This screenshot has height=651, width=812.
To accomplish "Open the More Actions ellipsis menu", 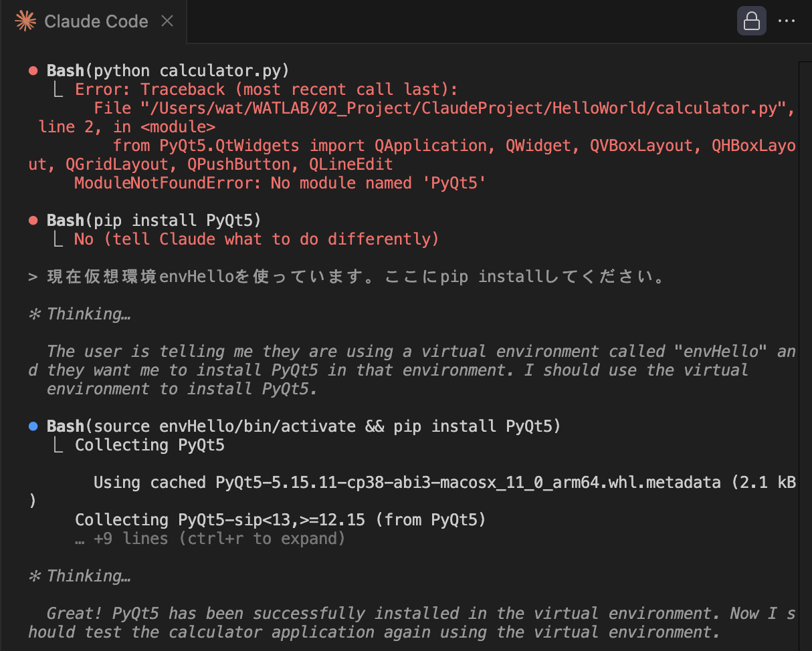I will pos(787,21).
